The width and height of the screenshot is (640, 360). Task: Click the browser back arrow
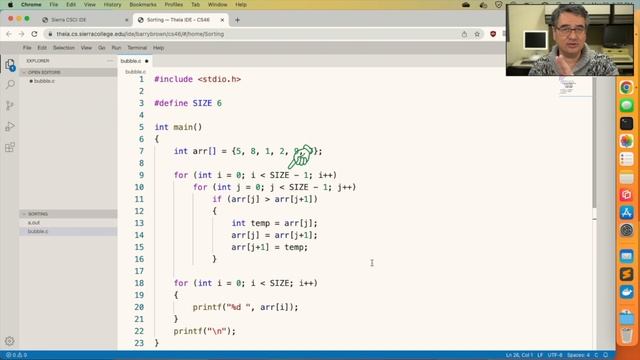pos(9,34)
